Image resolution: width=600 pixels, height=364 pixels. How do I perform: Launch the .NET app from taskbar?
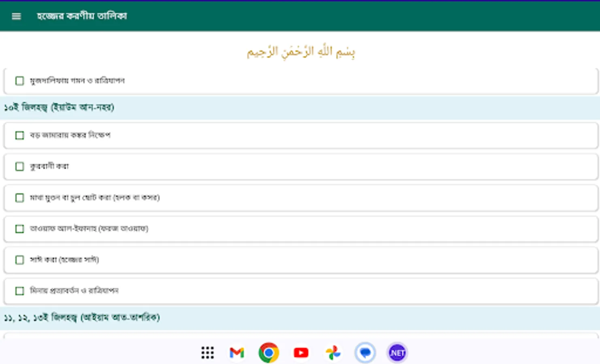397,352
